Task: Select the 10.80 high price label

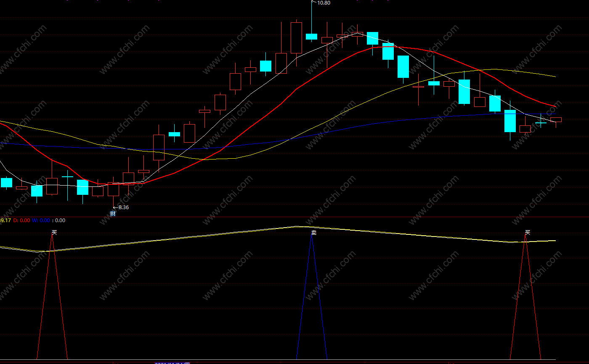Action: pos(324,3)
